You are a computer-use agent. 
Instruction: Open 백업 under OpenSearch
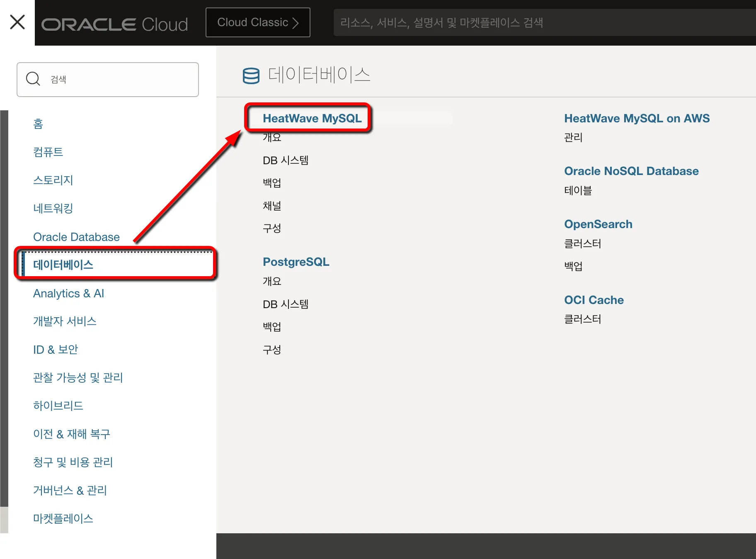[573, 266]
